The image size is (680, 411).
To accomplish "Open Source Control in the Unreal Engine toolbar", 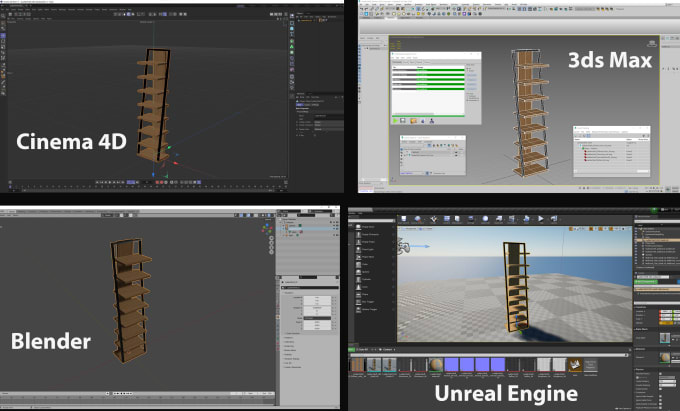I will coord(418,220).
